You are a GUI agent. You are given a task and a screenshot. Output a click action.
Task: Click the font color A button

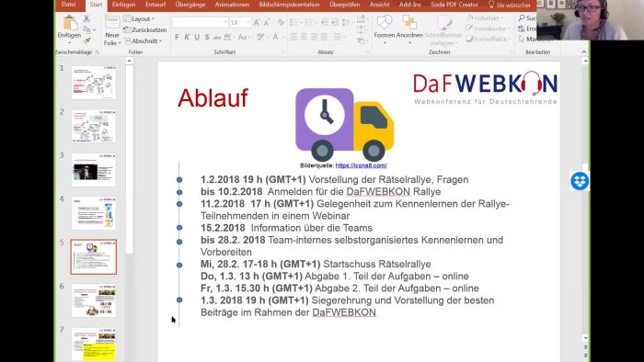click(276, 37)
